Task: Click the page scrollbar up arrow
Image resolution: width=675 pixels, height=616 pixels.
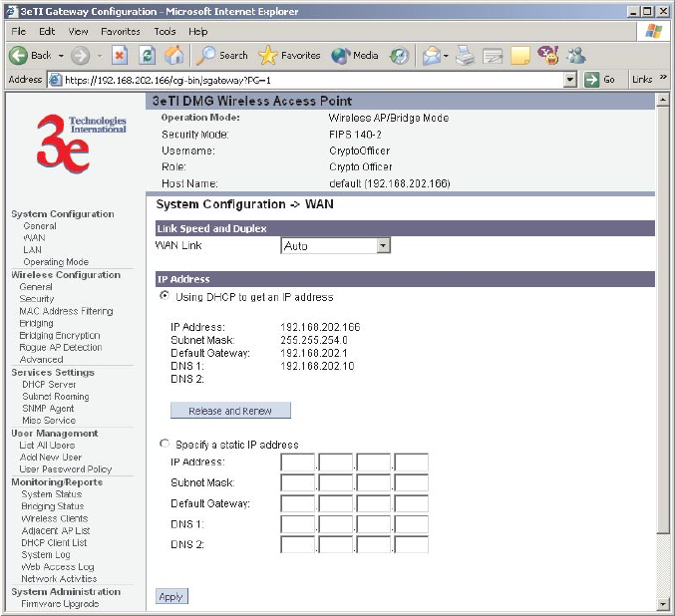Action: pyautogui.click(x=663, y=100)
